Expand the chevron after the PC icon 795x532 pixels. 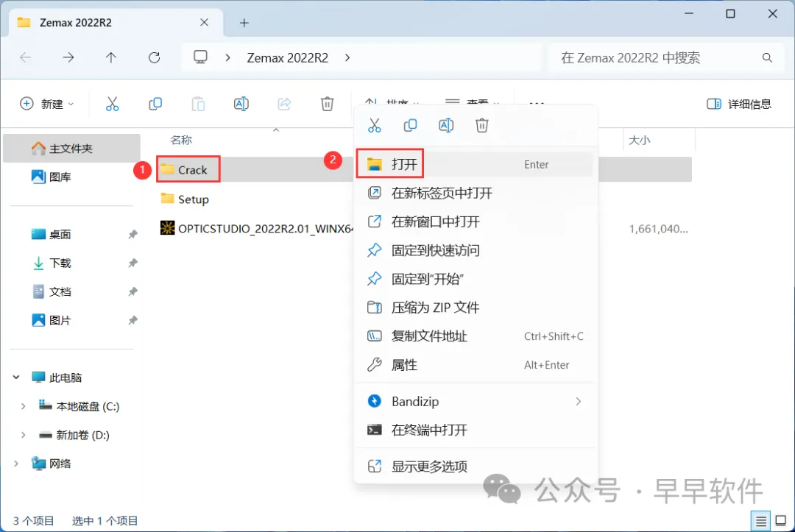pyautogui.click(x=228, y=57)
